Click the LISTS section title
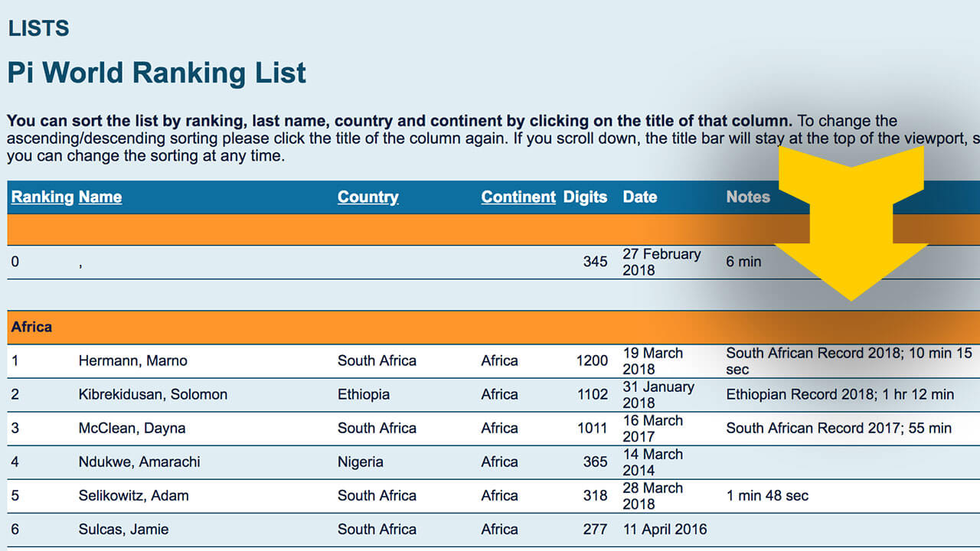 coord(38,28)
